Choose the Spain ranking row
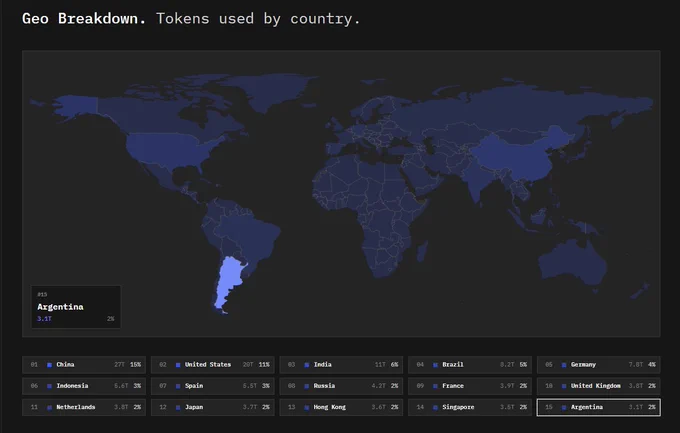This screenshot has height=433, width=680. point(212,386)
